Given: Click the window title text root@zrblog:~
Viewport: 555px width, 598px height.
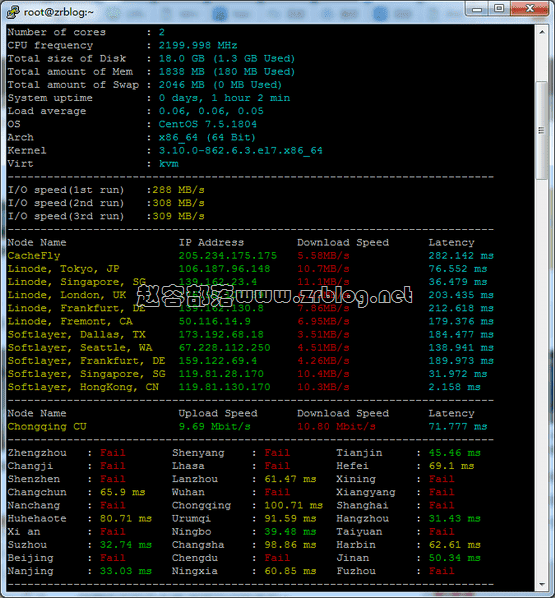Looking at the screenshot, I should (59, 12).
